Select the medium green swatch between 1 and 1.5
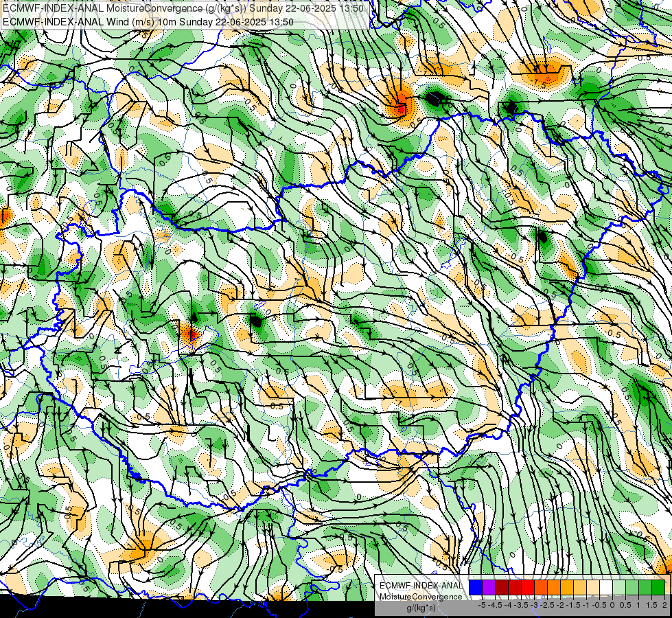The width and height of the screenshot is (672, 618). [x=645, y=587]
